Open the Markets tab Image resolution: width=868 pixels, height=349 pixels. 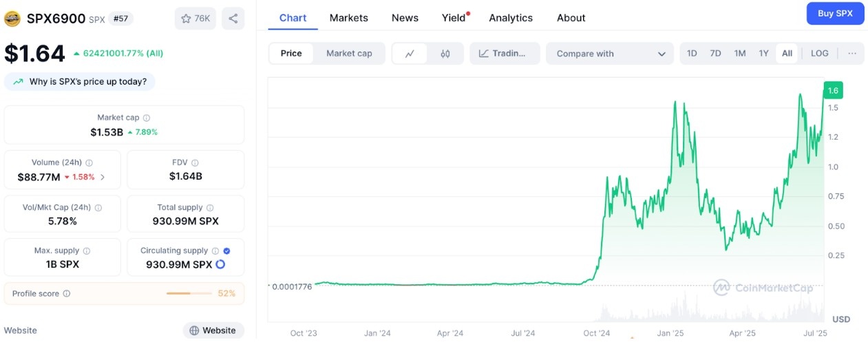pyautogui.click(x=349, y=18)
